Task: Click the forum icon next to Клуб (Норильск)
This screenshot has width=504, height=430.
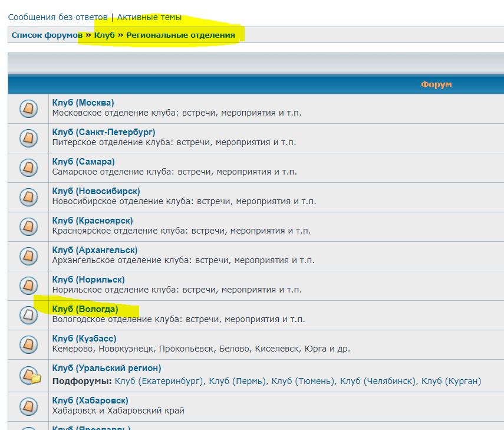Action: [x=28, y=285]
